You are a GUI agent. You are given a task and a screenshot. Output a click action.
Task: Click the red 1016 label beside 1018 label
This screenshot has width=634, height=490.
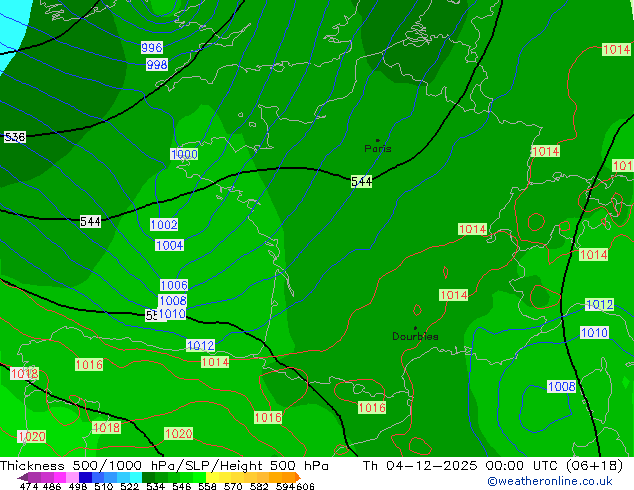click(x=89, y=365)
